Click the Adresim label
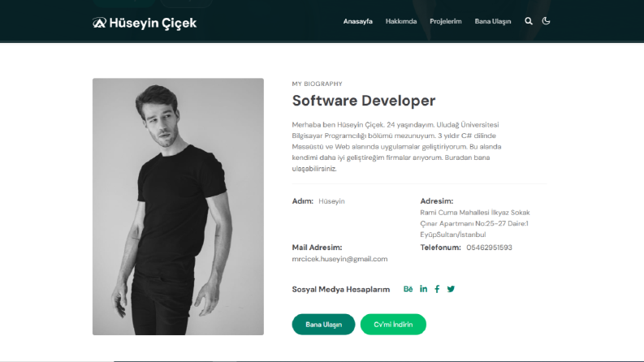Image resolution: width=644 pixels, height=362 pixels. pyautogui.click(x=437, y=201)
